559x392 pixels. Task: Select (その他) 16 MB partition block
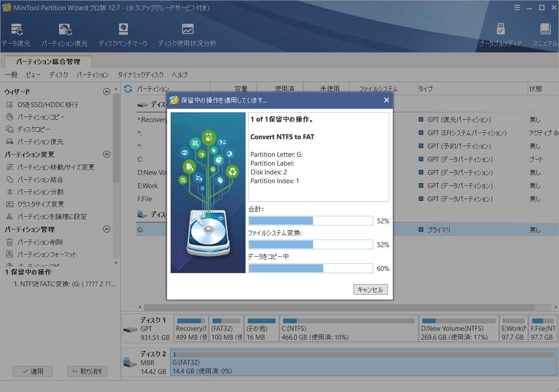click(261, 329)
